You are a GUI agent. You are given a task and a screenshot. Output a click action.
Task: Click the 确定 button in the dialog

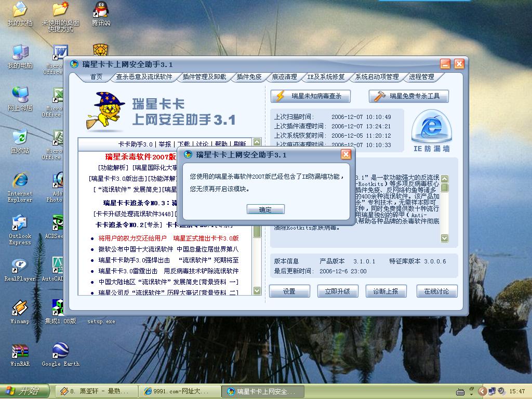(265, 209)
